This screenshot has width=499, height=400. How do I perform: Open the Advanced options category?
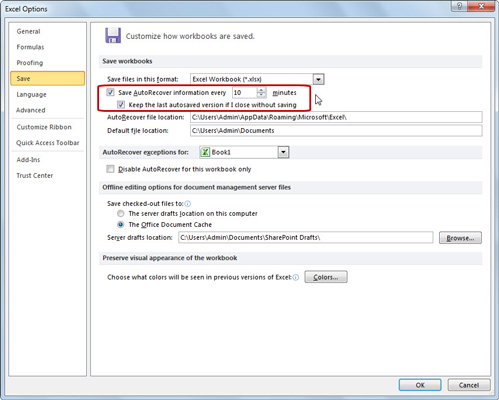[31, 110]
